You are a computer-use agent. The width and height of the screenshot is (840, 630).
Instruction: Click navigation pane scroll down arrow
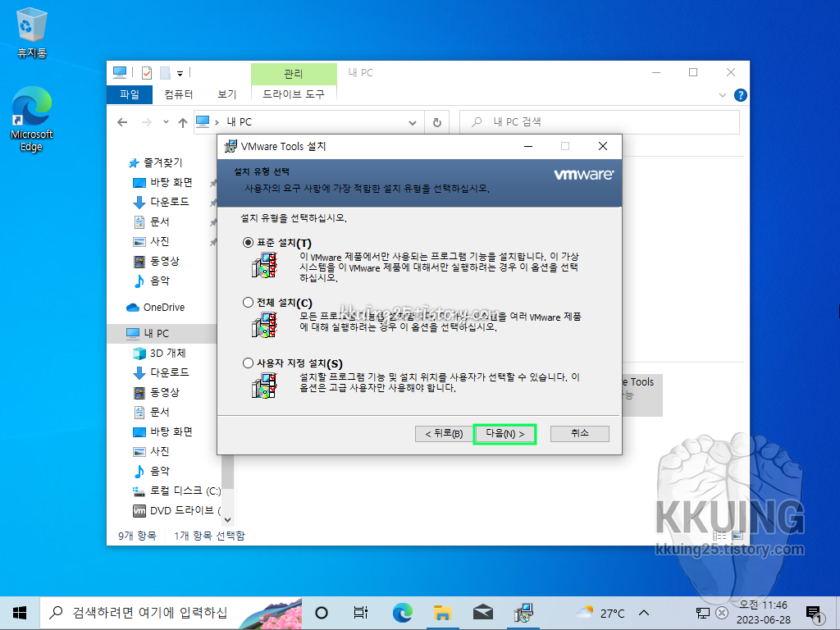[228, 519]
